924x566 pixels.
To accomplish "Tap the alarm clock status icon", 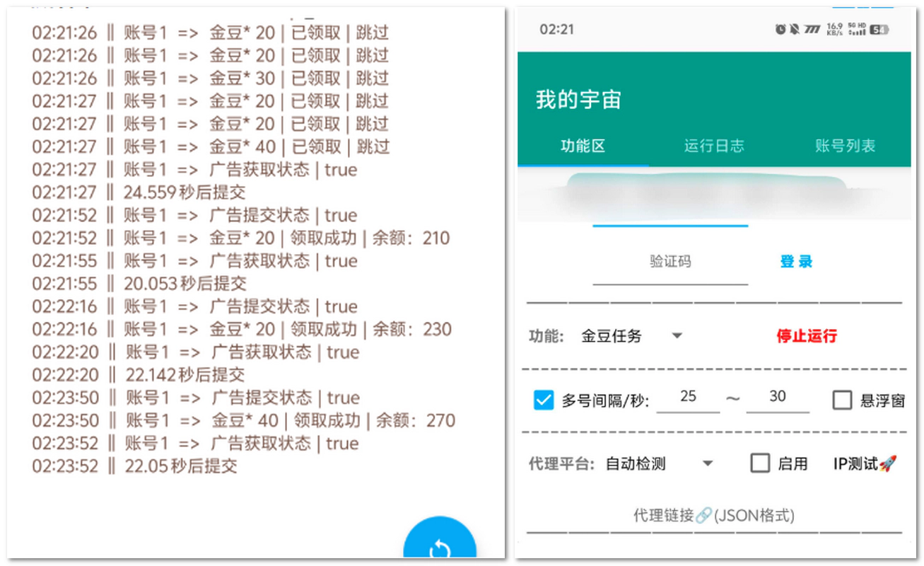I will pos(780,29).
